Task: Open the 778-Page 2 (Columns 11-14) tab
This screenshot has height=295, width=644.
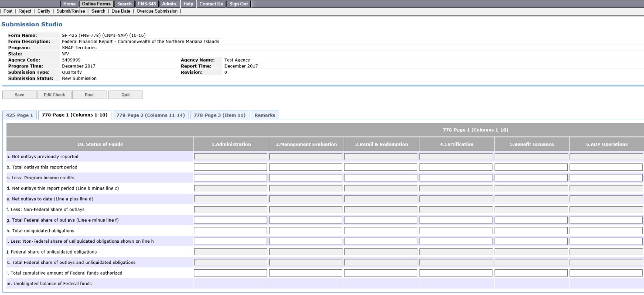Action: click(x=151, y=115)
